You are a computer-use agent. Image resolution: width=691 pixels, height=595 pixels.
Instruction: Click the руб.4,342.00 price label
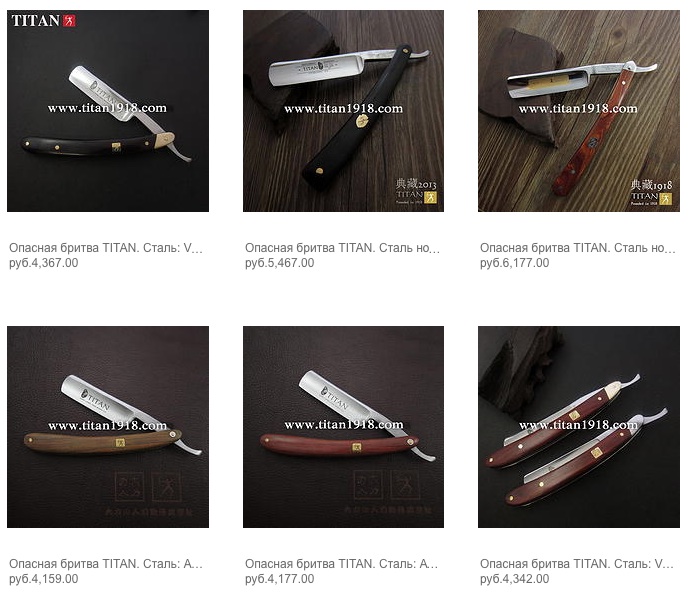pyautogui.click(x=515, y=579)
